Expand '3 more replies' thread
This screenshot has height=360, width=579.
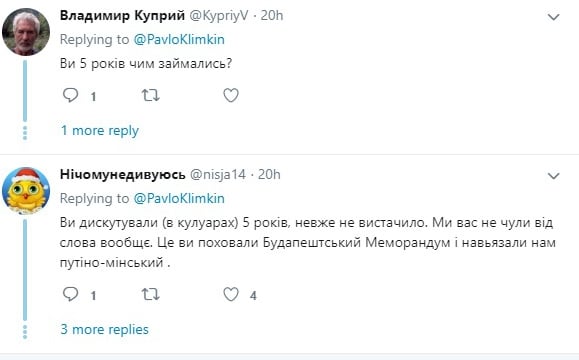(105, 329)
